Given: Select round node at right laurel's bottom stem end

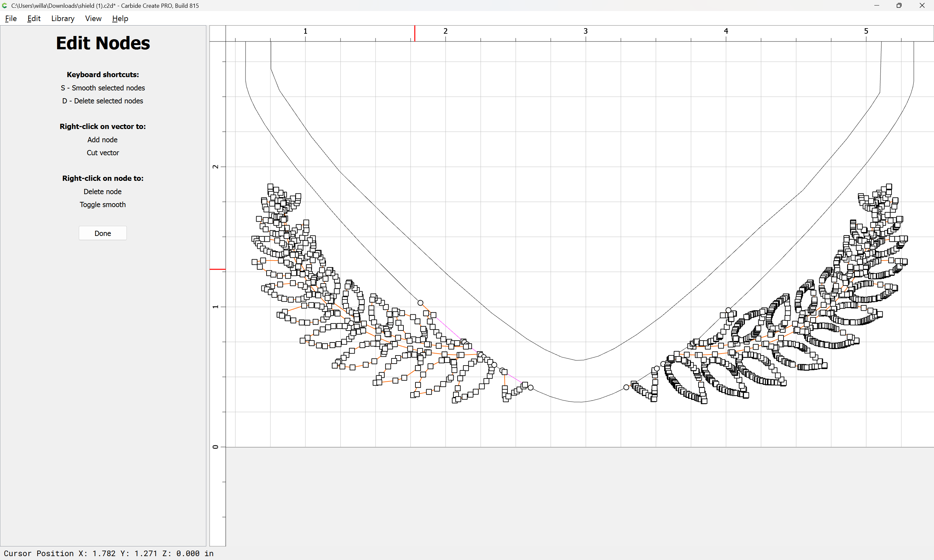Looking at the screenshot, I should coord(626,387).
